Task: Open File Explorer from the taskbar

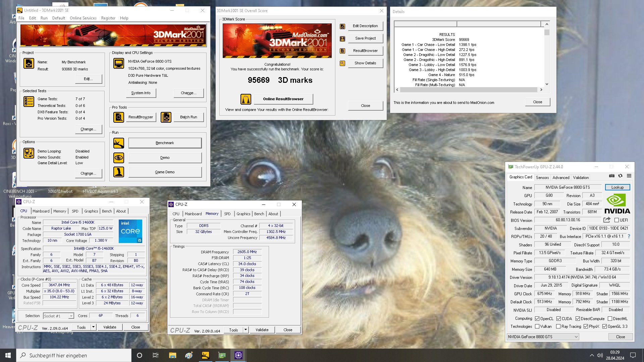Action: (172, 355)
